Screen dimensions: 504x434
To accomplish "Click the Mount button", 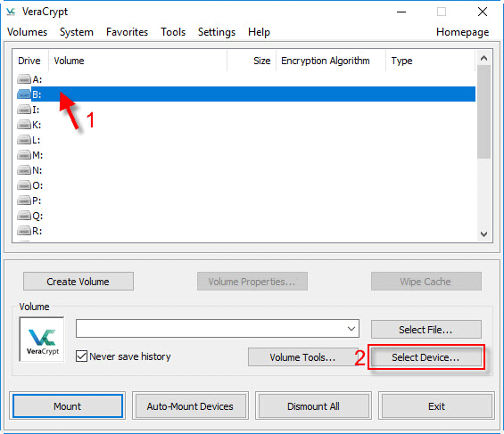I will [68, 406].
